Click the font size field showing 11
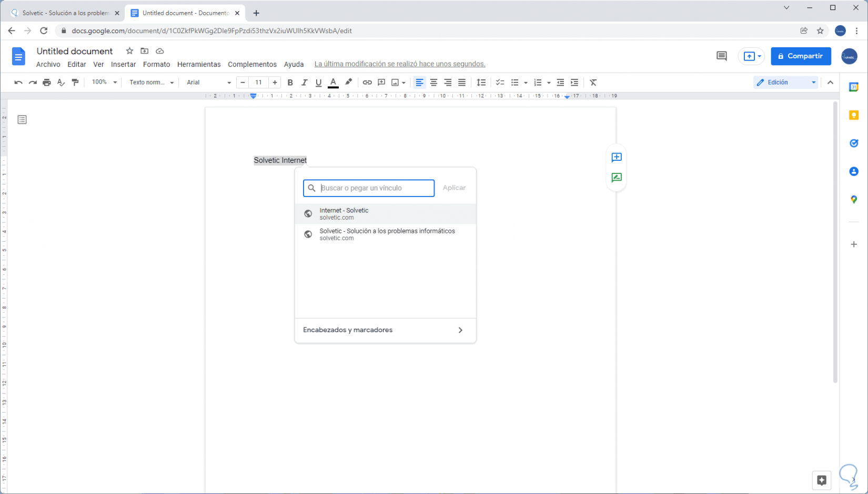Viewport: 868px width, 494px height. (x=258, y=83)
